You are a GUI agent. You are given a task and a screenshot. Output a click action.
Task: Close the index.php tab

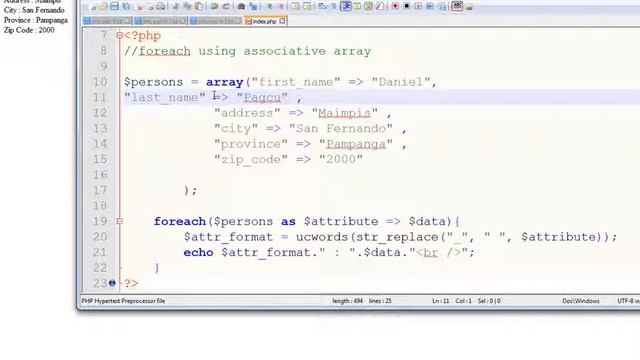282,21
